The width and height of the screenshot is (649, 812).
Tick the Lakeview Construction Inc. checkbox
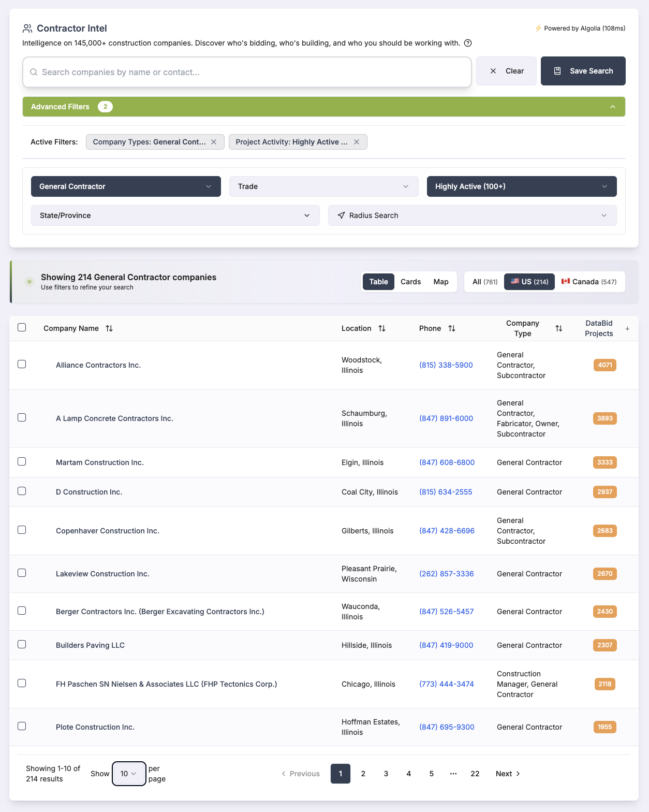(x=22, y=573)
